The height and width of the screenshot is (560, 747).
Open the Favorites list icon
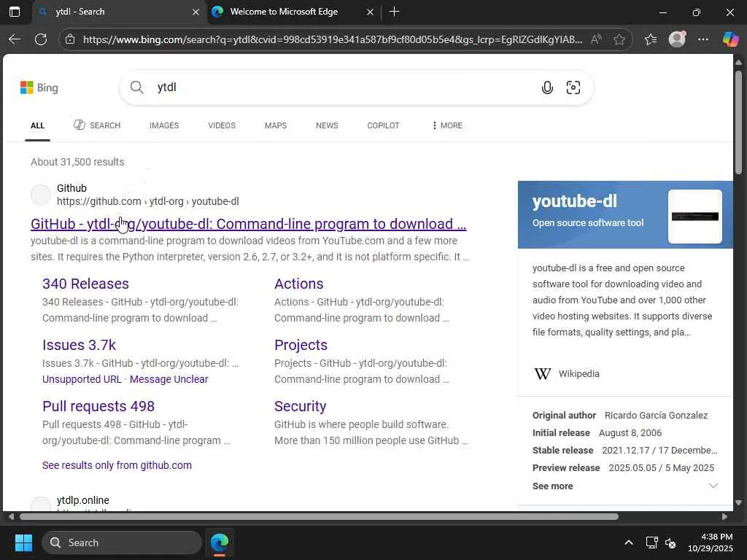[x=651, y=39]
